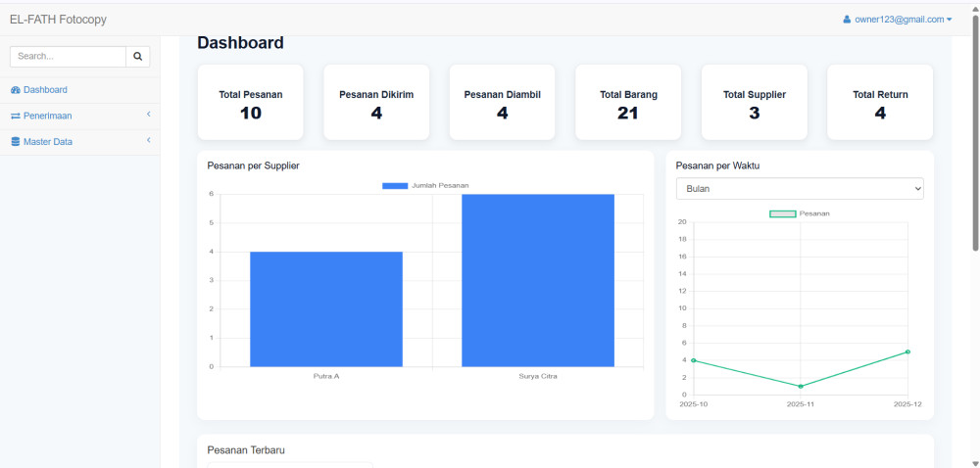Click the 2025-11 data point on line chart
Screen dimensions: 980x468
click(801, 386)
